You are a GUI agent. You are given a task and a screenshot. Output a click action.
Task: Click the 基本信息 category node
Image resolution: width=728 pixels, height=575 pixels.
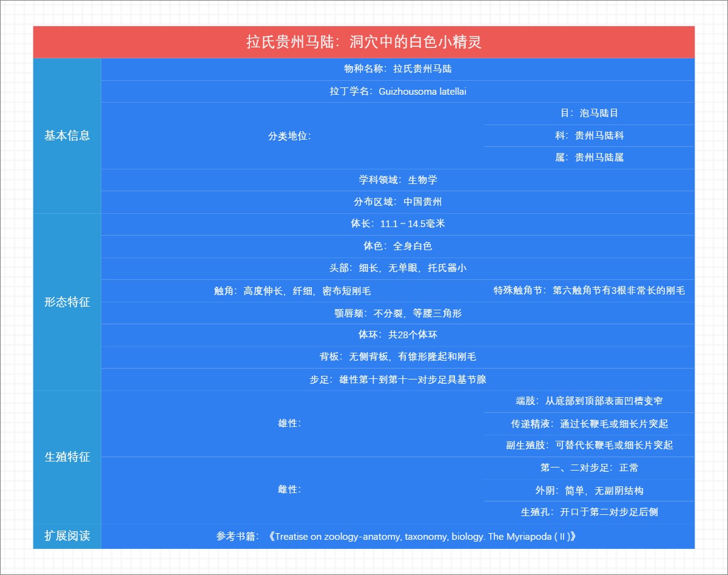pos(67,137)
